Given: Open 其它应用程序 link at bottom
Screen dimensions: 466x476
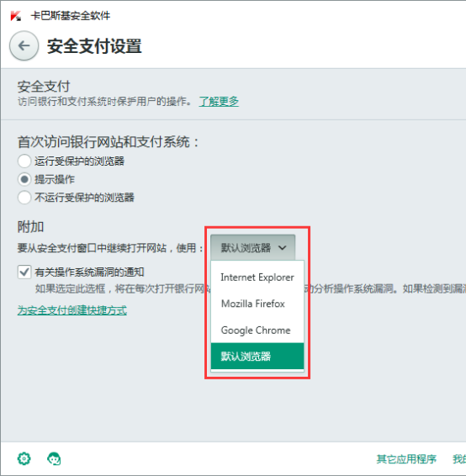Looking at the screenshot, I should pos(406,458).
